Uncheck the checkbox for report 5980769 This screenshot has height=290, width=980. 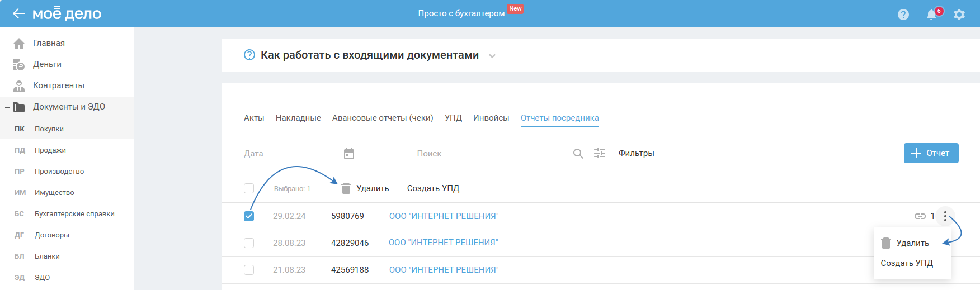click(249, 216)
